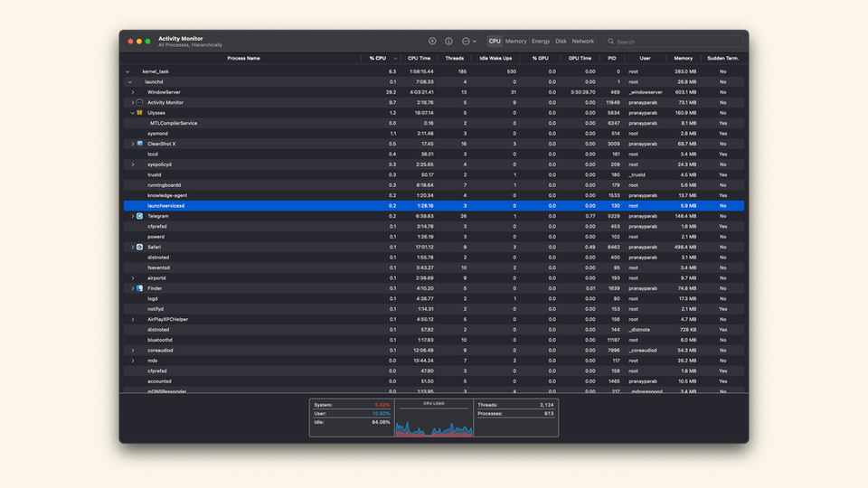Select the powerd process row
868x488 pixels.
[x=433, y=237]
